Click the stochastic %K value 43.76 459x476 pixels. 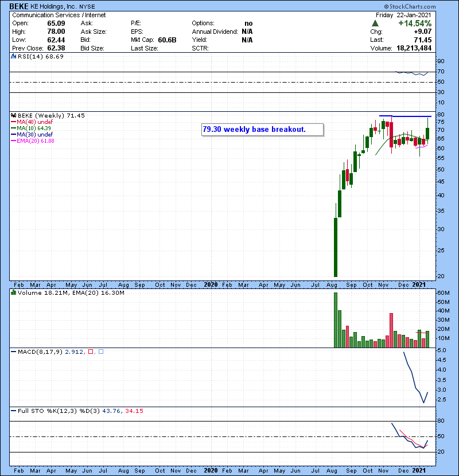(x=111, y=411)
